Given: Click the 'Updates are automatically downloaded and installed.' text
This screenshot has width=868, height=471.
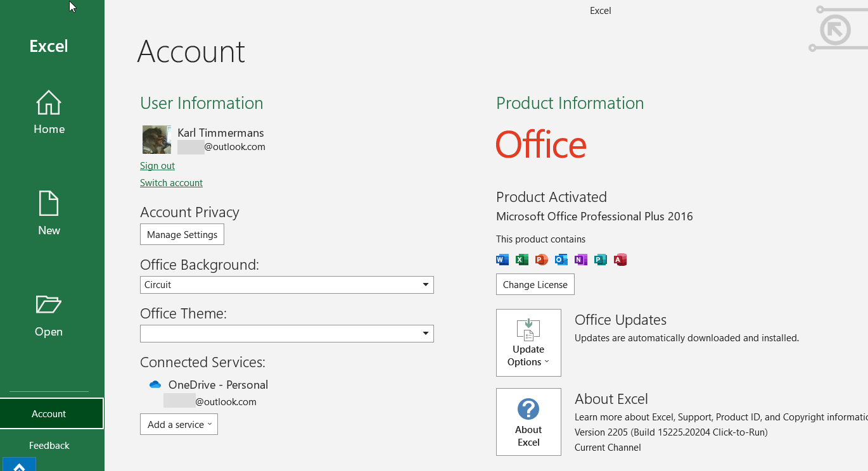Looking at the screenshot, I should click(687, 338).
